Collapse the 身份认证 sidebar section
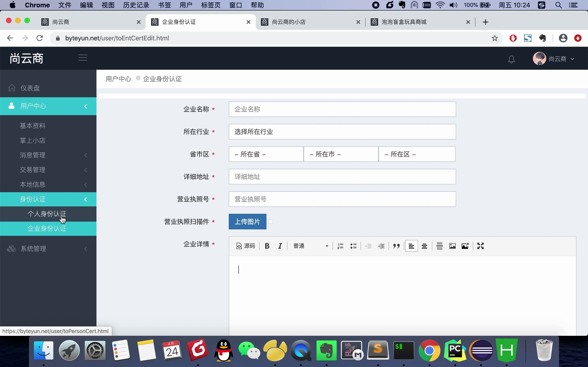588x367 pixels. [x=85, y=199]
